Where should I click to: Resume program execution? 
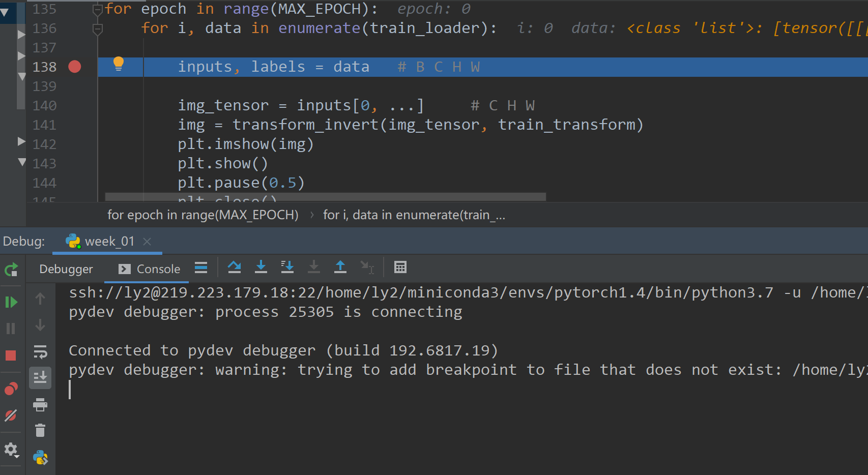pos(11,302)
